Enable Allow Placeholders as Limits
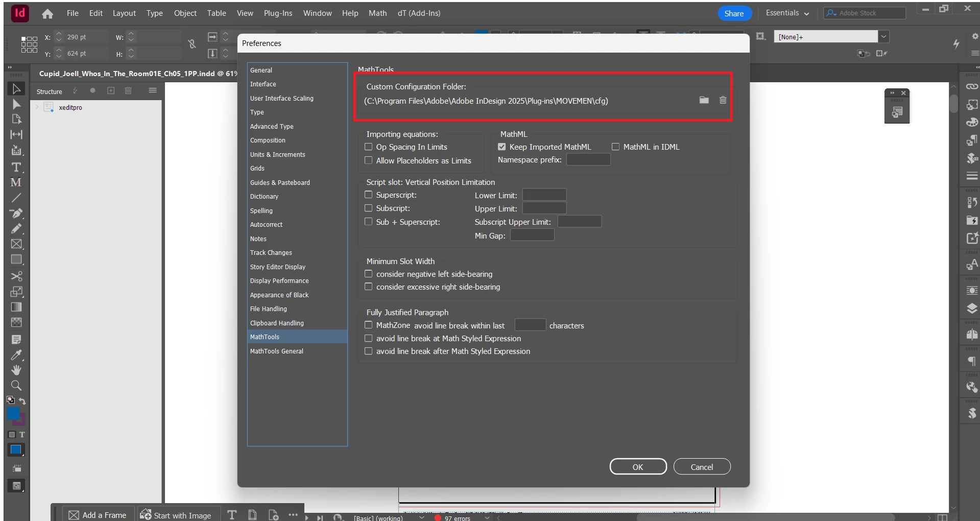The width and height of the screenshot is (980, 521). [368, 160]
